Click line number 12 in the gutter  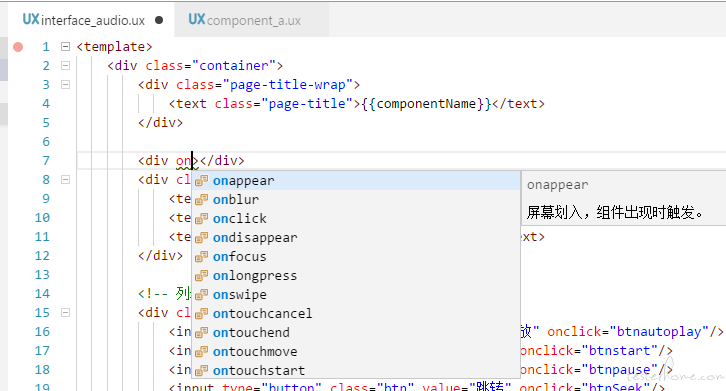click(42, 255)
